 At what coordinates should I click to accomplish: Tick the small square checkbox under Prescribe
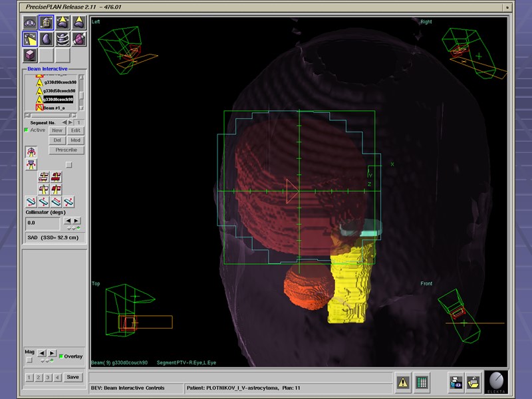(x=69, y=165)
